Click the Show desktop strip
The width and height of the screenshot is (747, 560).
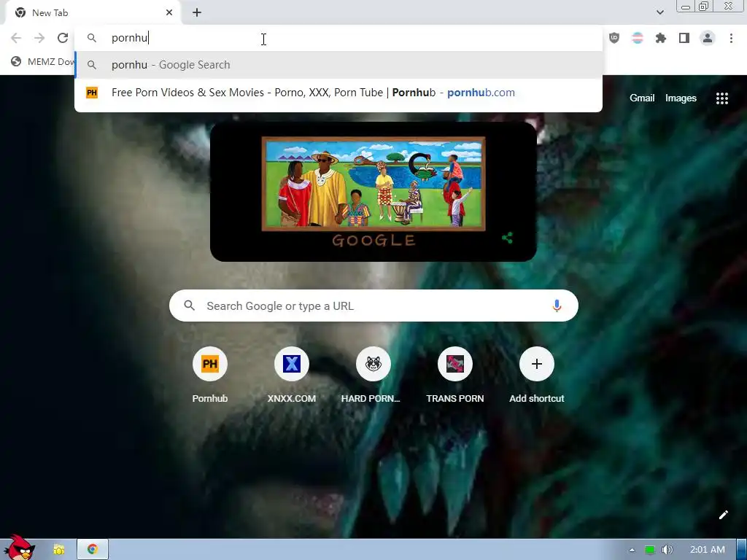[x=742, y=550]
